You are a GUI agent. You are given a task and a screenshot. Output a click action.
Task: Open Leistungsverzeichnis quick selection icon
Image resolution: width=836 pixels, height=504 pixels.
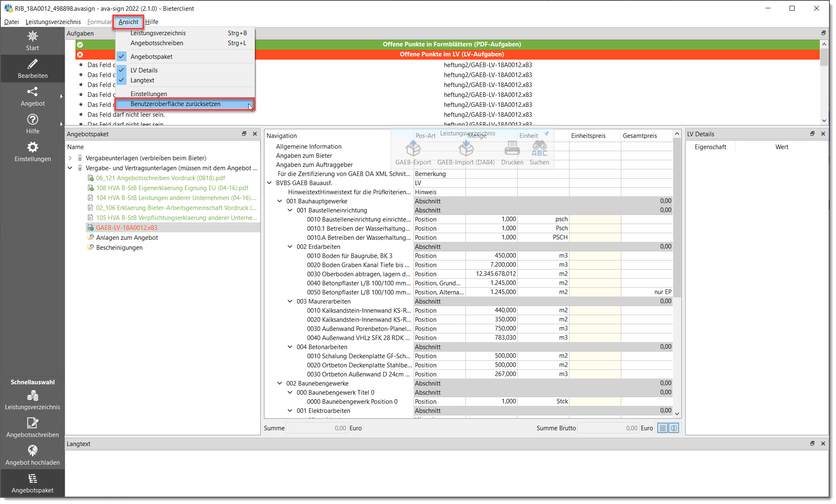[x=32, y=395]
